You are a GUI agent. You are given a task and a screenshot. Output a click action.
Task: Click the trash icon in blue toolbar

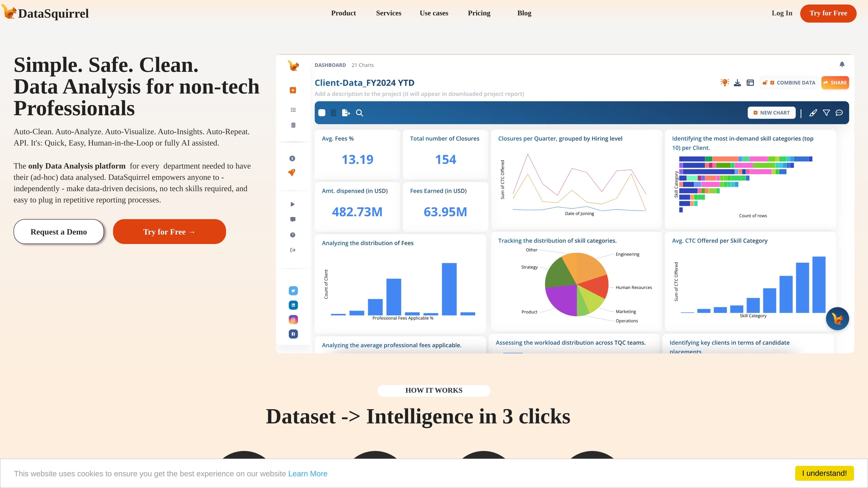pyautogui.click(x=333, y=113)
